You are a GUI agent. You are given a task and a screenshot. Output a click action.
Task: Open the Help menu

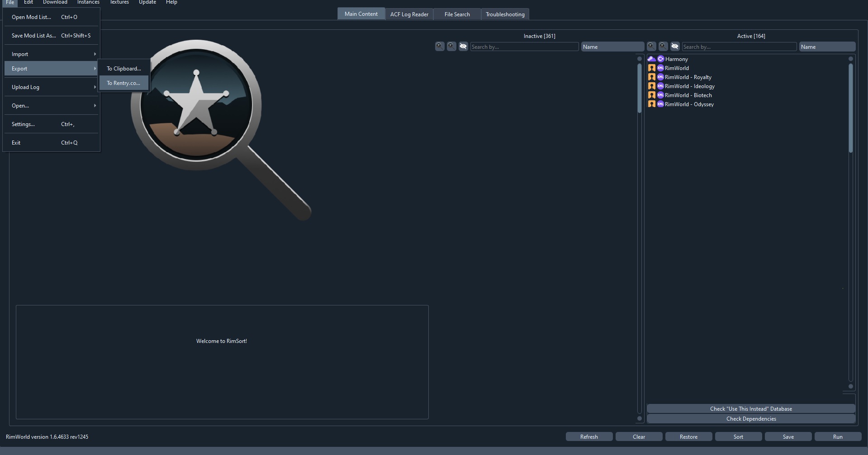[x=171, y=2]
